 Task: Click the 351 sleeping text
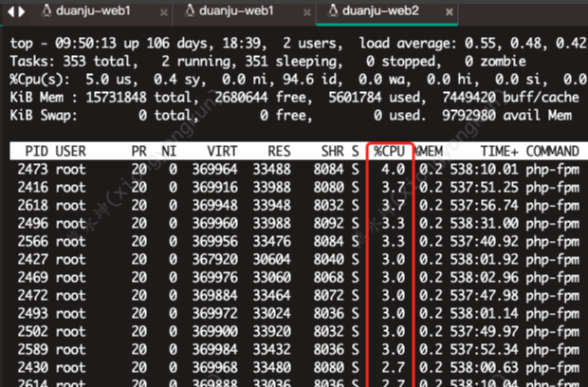294,62
